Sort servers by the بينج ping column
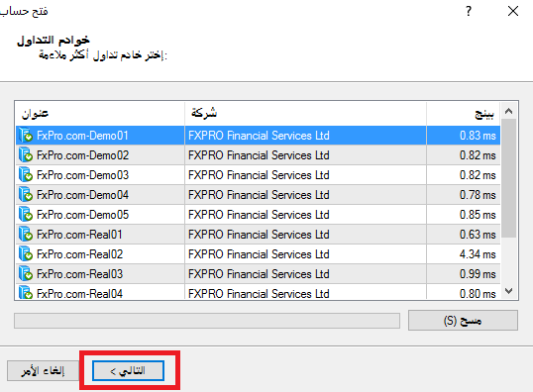 [x=464, y=114]
